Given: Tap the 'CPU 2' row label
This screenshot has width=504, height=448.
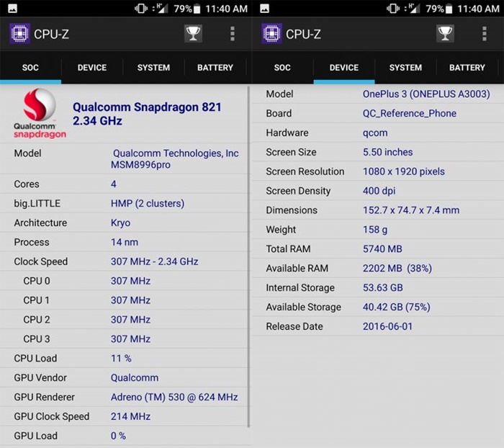Looking at the screenshot, I should tap(37, 319).
